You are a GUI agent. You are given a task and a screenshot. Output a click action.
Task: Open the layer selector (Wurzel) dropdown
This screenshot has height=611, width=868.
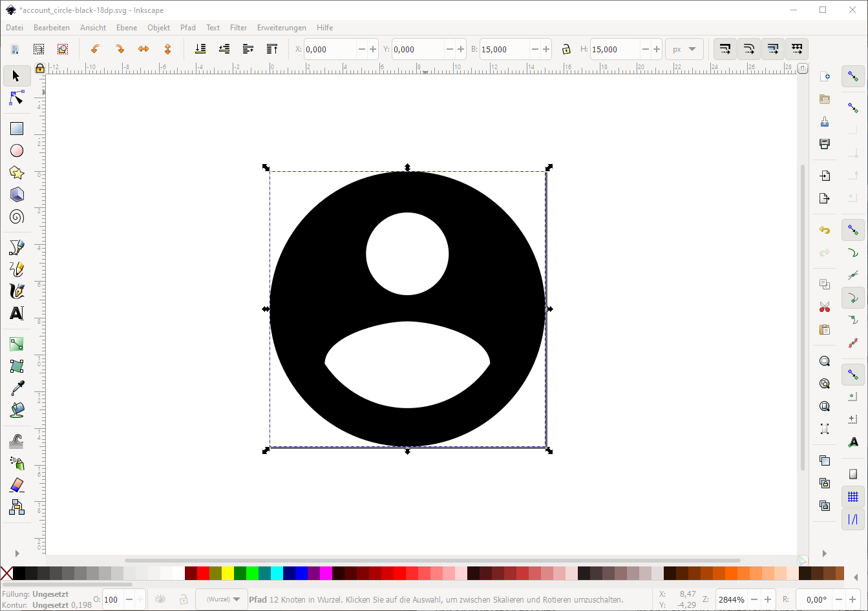pyautogui.click(x=222, y=599)
